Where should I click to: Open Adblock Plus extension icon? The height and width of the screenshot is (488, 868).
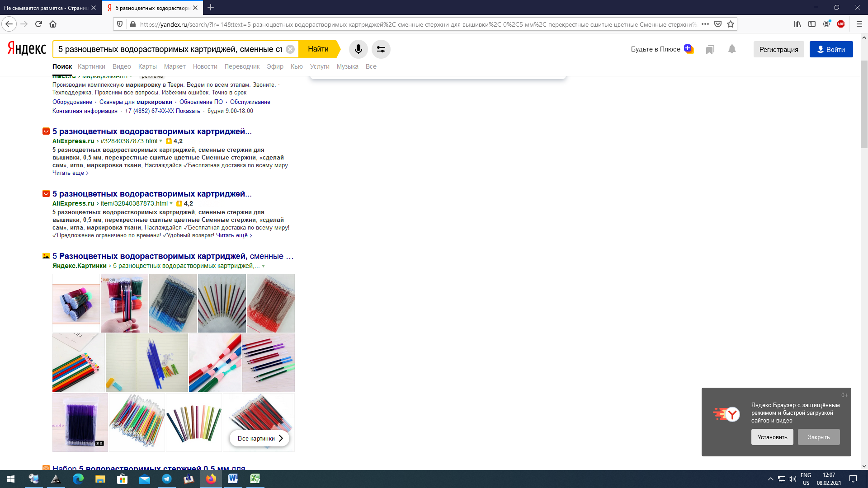tap(841, 24)
